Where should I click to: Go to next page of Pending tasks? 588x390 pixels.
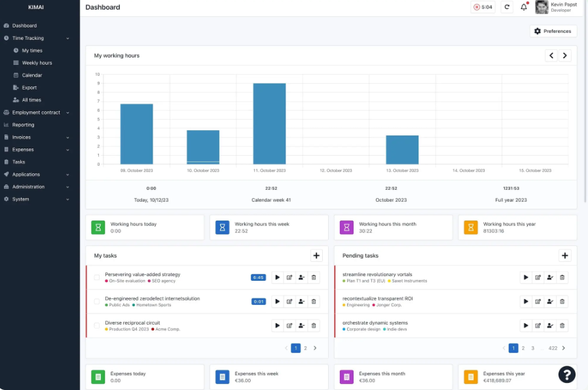click(x=564, y=348)
